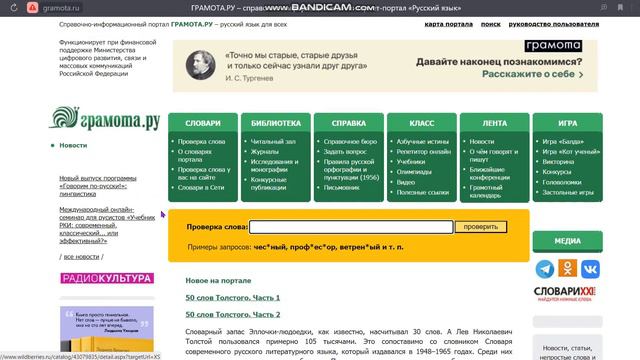Open Читальный зал item
This screenshot has width=640, height=360.
pyautogui.click(x=273, y=142)
